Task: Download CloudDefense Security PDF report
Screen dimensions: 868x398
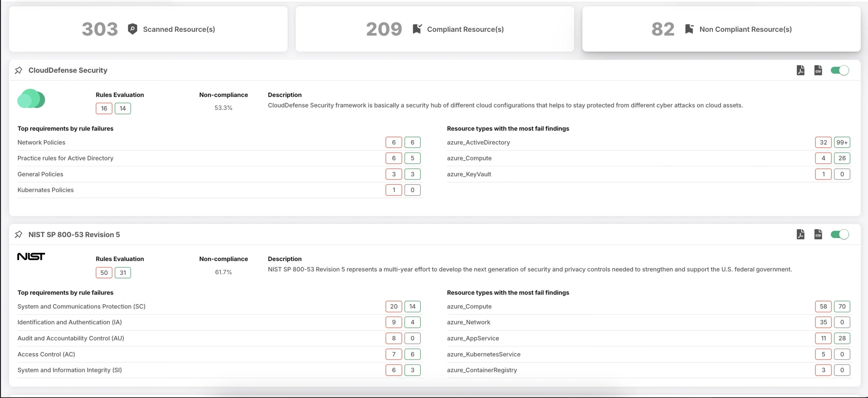Action: pyautogui.click(x=801, y=70)
